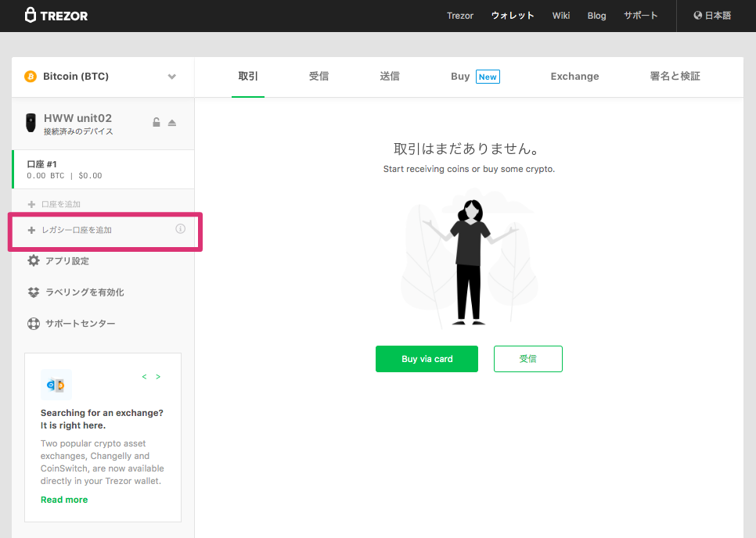Screen dimensions: 756x538
Task: Click the lifebuoy support center icon
Action: (34, 324)
